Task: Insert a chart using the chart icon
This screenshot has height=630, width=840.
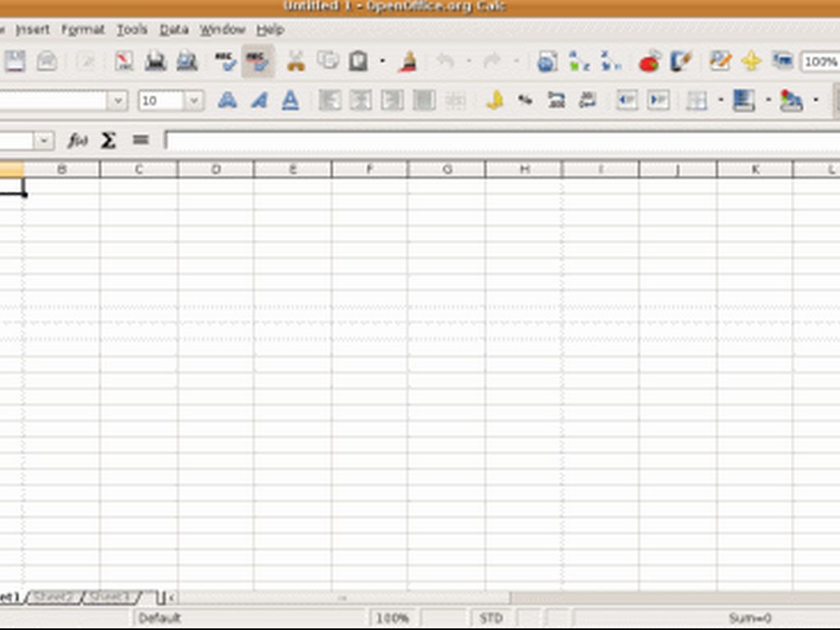Action: pyautogui.click(x=650, y=62)
